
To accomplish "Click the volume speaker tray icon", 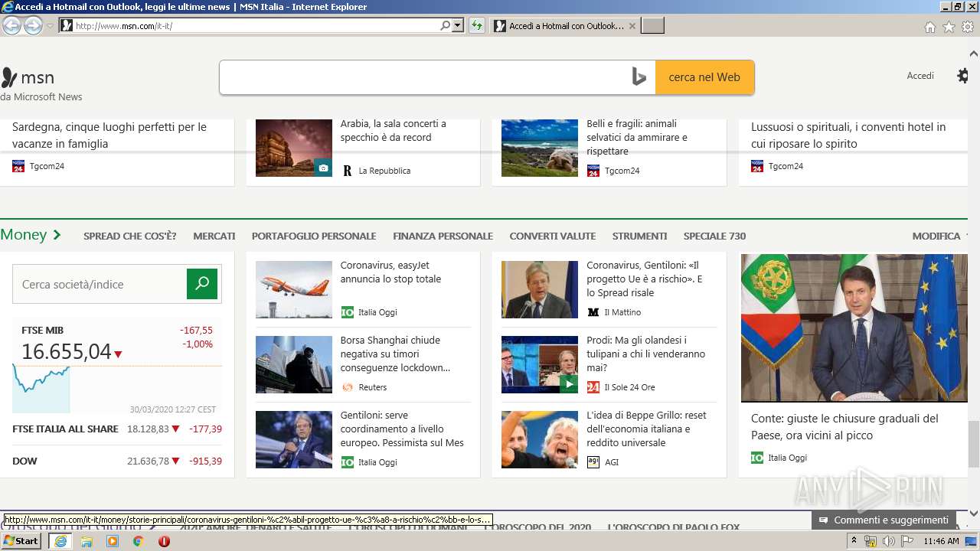I will pos(888,541).
